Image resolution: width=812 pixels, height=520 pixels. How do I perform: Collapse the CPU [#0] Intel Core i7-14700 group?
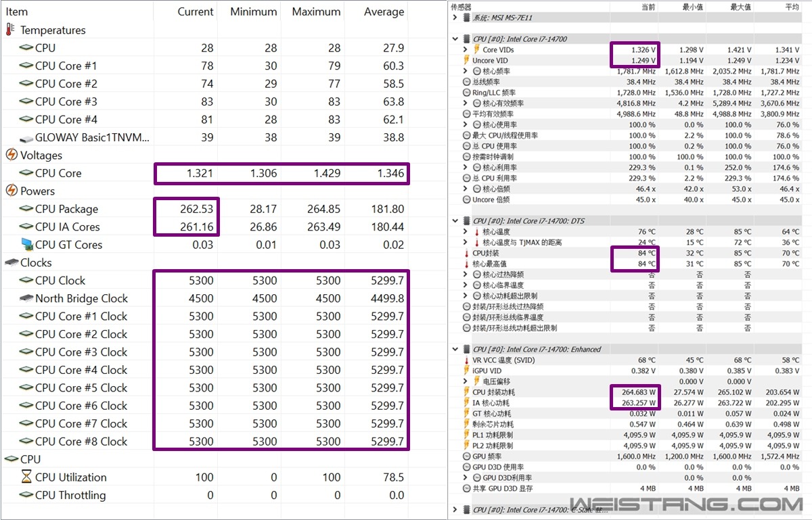point(455,39)
